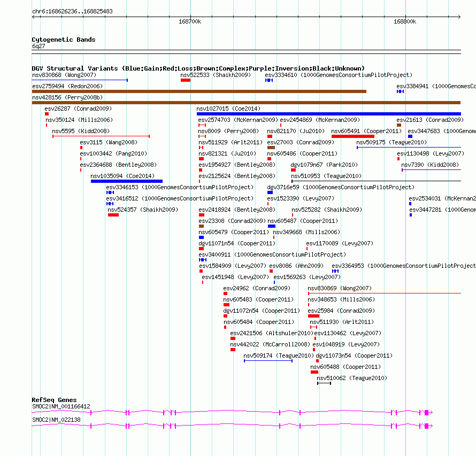Click esv21613 (Conrad2009) label
This screenshot has height=456, width=476.
tap(430, 120)
